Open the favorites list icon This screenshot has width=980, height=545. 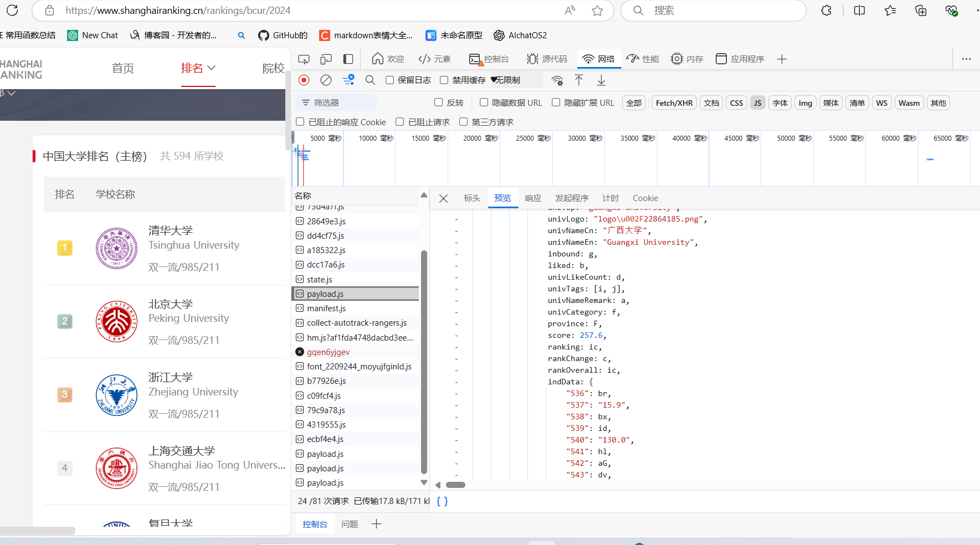tap(890, 11)
